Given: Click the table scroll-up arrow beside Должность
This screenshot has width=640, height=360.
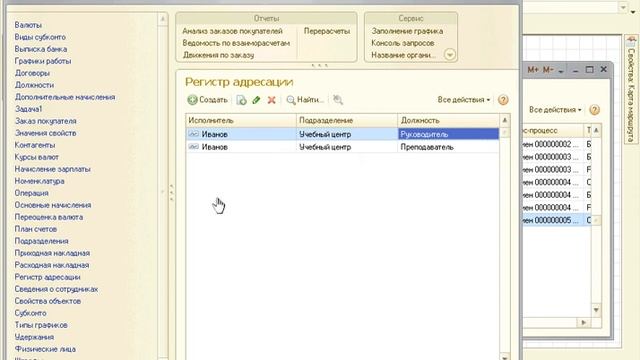Looking at the screenshot, I should [505, 120].
